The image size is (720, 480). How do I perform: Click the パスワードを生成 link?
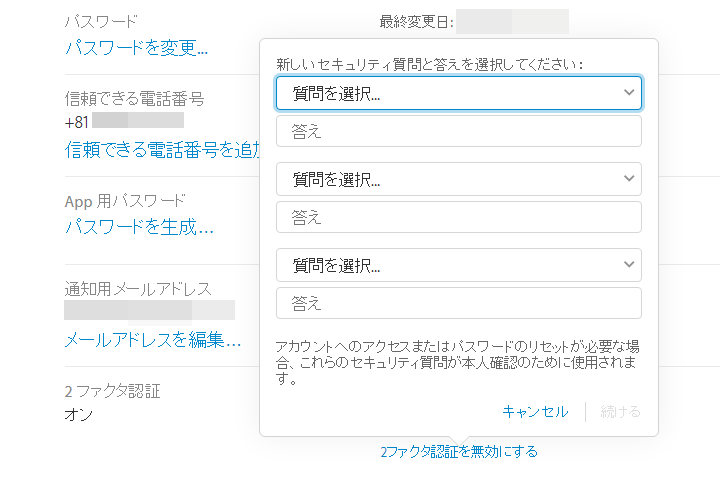pyautogui.click(x=139, y=227)
